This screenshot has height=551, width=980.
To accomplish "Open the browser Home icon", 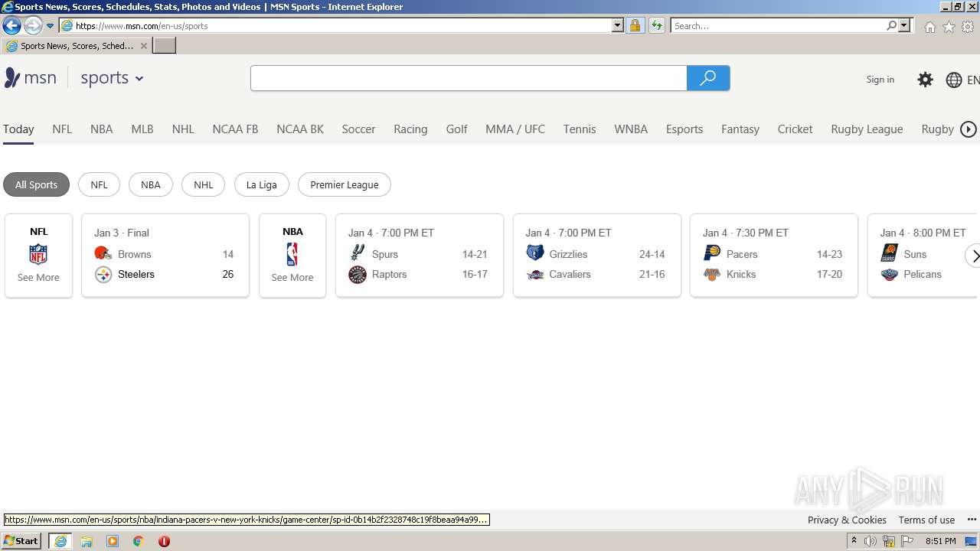I will click(929, 27).
